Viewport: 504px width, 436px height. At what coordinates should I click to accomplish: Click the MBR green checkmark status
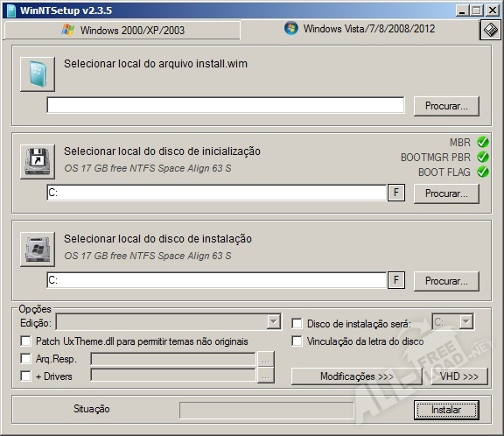483,142
